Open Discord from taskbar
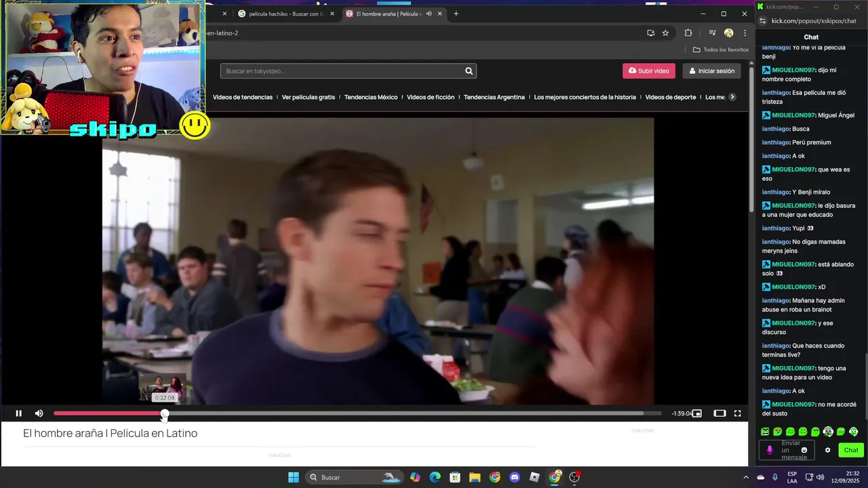Image resolution: width=868 pixels, height=488 pixels. click(x=515, y=477)
